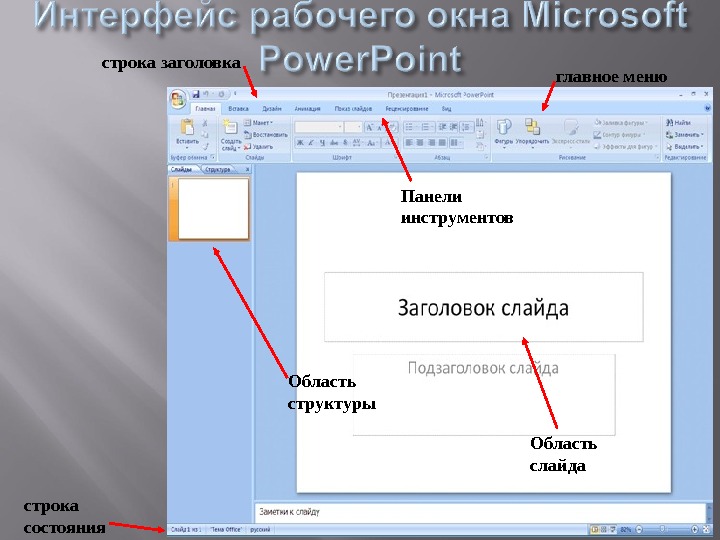Click the ribbon help icon at top right
Image resolution: width=720 pixels, height=540 pixels.
coord(708,109)
